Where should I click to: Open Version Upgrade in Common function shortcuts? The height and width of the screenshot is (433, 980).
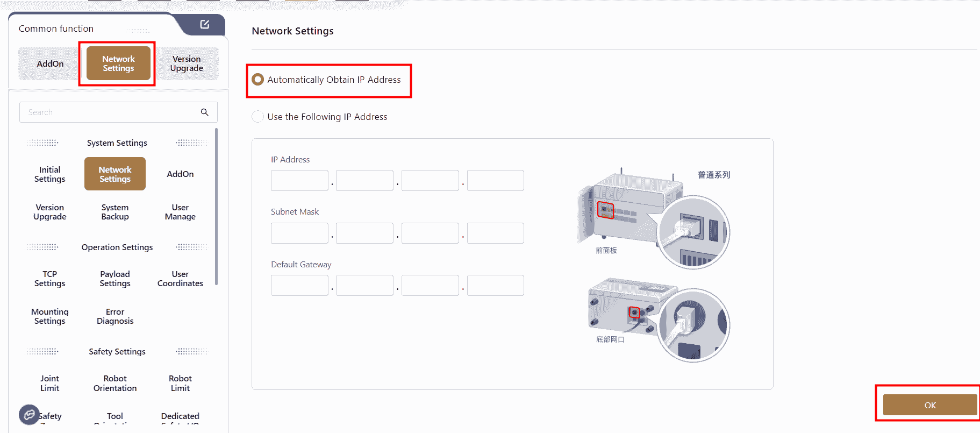coord(187,63)
